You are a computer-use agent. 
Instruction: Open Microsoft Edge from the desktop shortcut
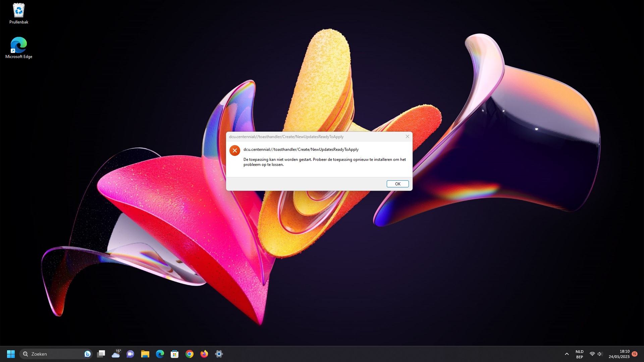coord(18,45)
